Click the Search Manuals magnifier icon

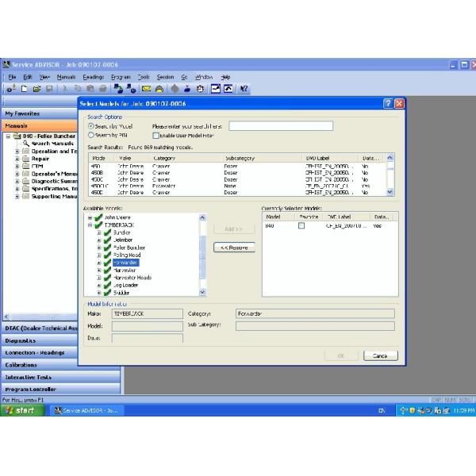coord(25,144)
